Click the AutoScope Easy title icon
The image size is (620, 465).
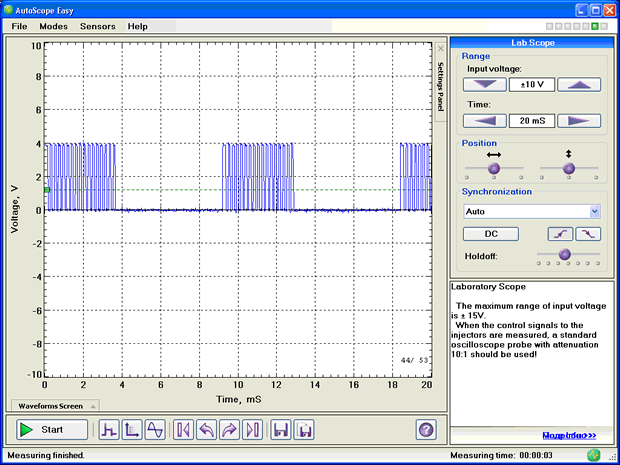click(x=8, y=10)
